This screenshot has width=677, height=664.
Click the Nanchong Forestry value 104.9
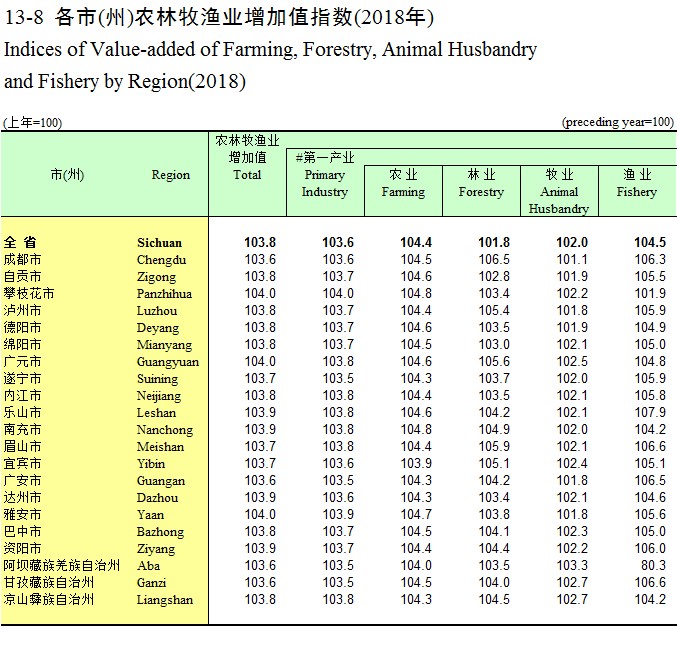tap(494, 430)
